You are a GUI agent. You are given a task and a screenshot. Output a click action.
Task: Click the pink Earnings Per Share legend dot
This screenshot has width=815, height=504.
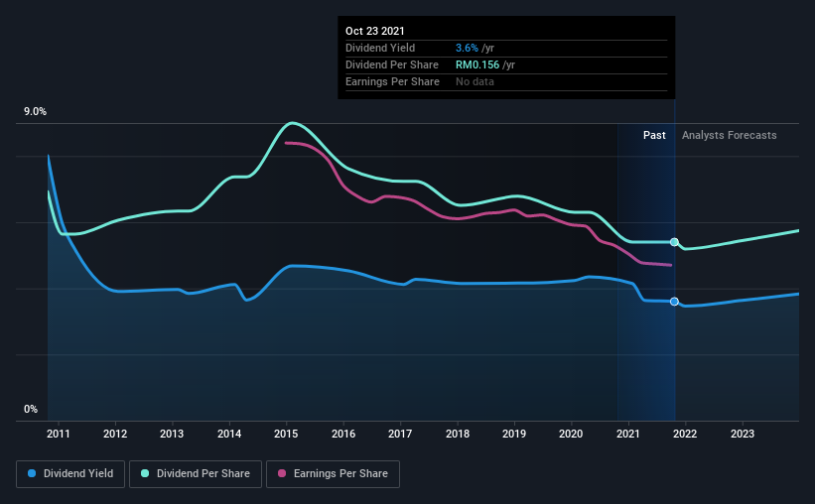[x=282, y=473]
